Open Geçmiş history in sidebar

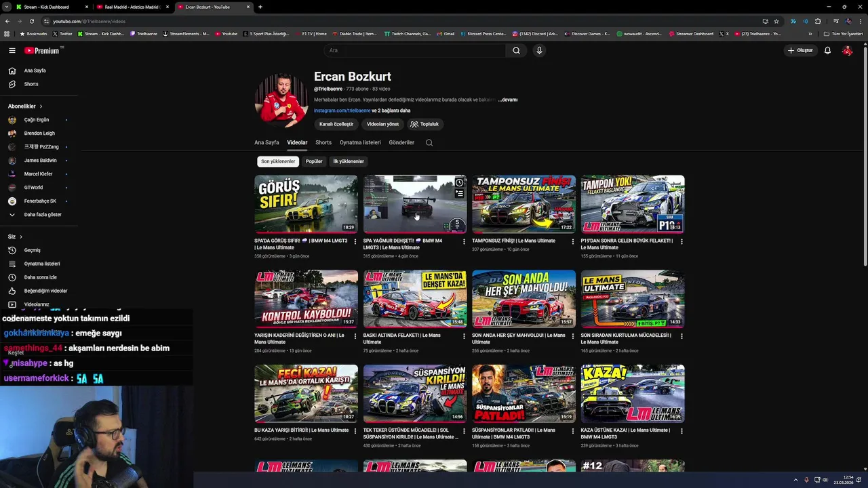coord(33,250)
